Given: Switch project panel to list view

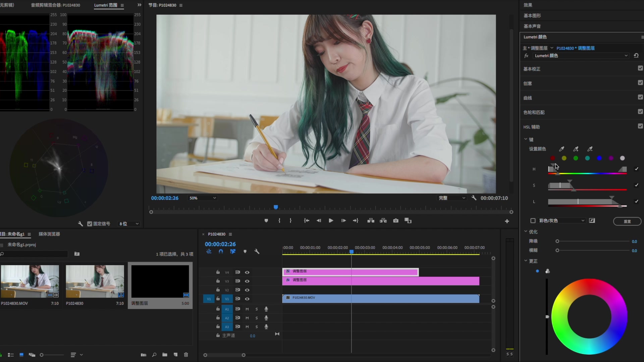Looking at the screenshot, I should coord(11,355).
